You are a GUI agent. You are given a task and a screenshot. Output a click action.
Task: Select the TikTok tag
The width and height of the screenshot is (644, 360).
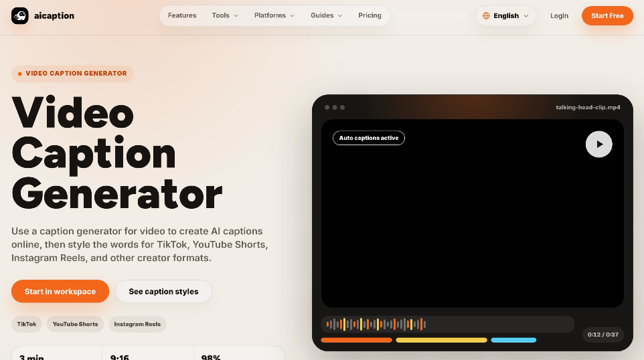[27, 325]
